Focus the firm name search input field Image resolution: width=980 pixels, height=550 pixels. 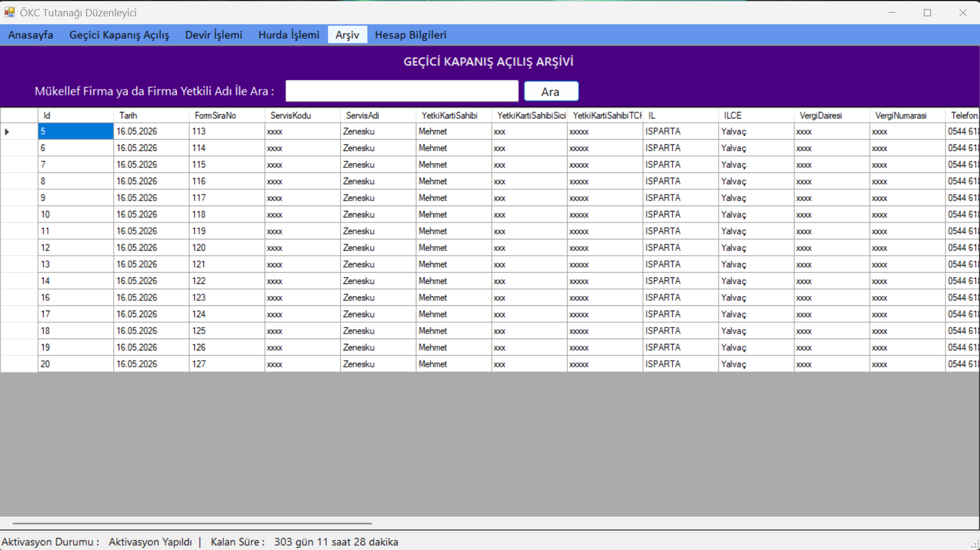pos(402,91)
